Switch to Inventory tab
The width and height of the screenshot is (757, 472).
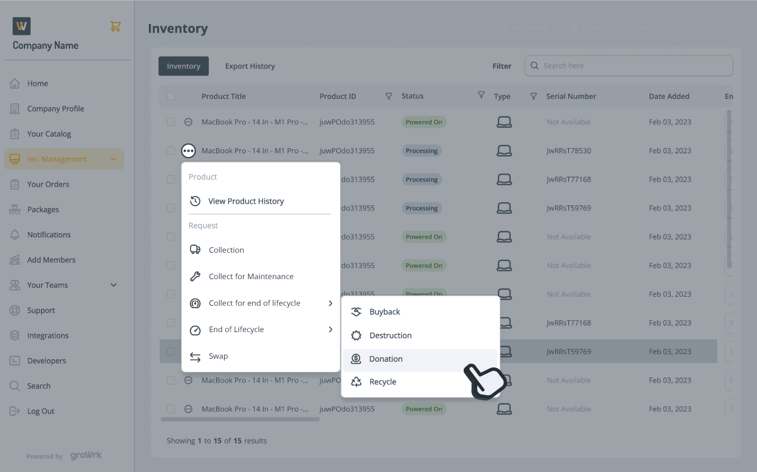coord(183,66)
